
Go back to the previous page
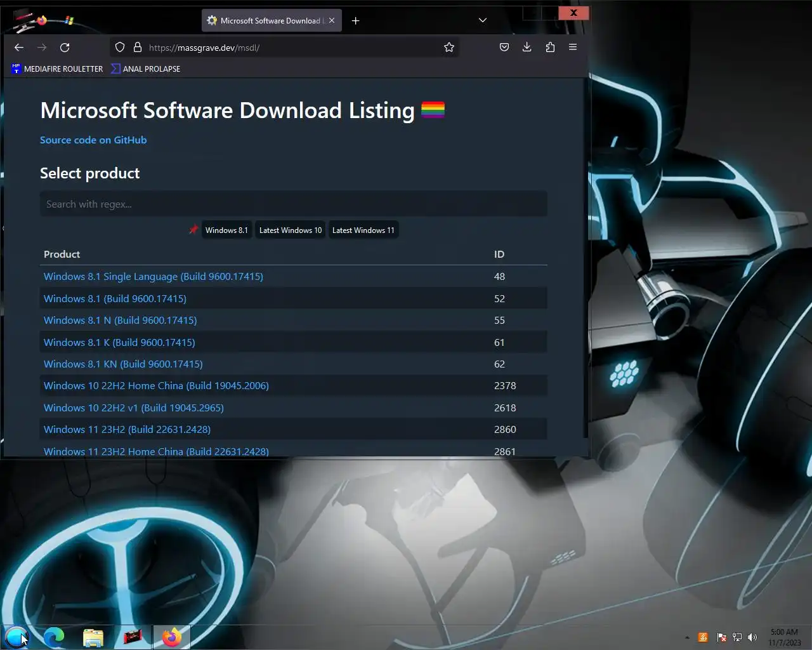tap(19, 48)
